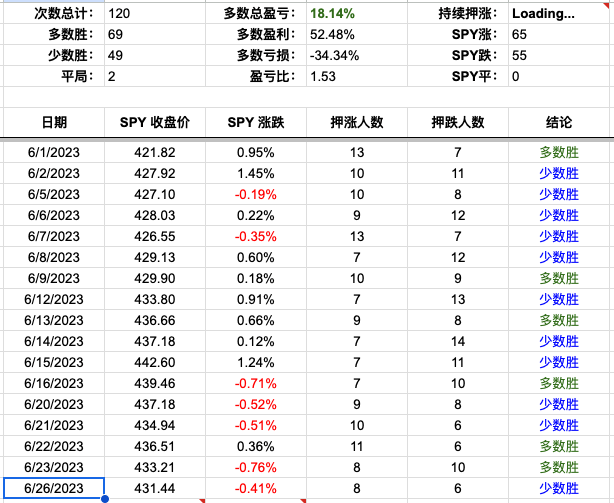
Task: Click the 日期 column header cell
Action: coord(54,123)
